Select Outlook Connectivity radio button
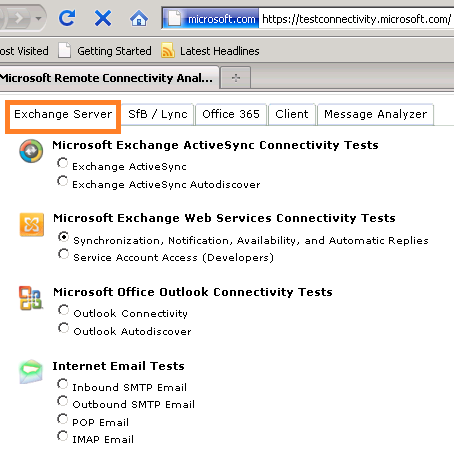 coord(63,310)
